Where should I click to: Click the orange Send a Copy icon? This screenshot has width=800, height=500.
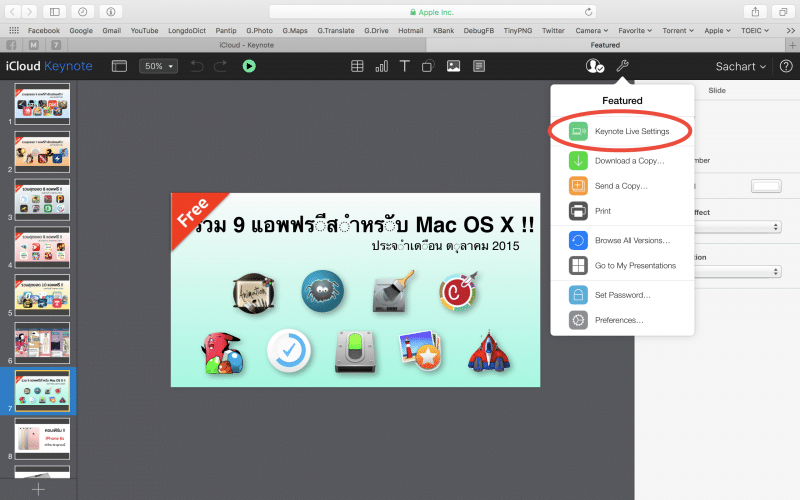(x=578, y=186)
